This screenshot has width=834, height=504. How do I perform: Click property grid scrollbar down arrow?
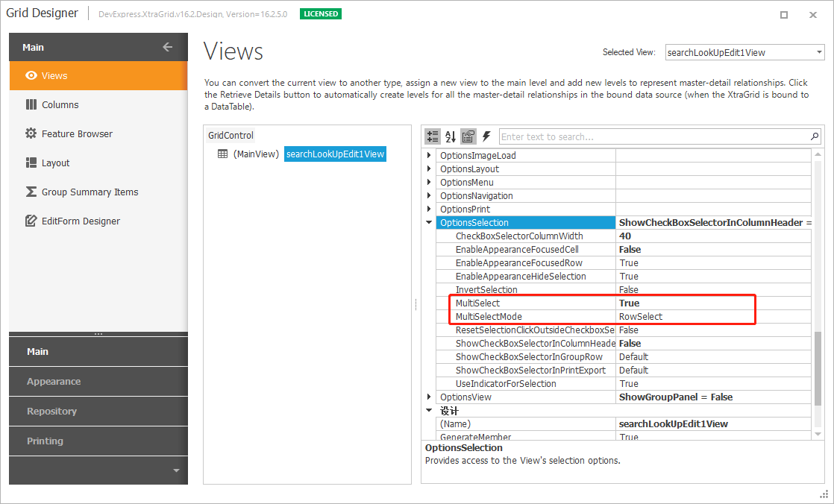pos(818,434)
